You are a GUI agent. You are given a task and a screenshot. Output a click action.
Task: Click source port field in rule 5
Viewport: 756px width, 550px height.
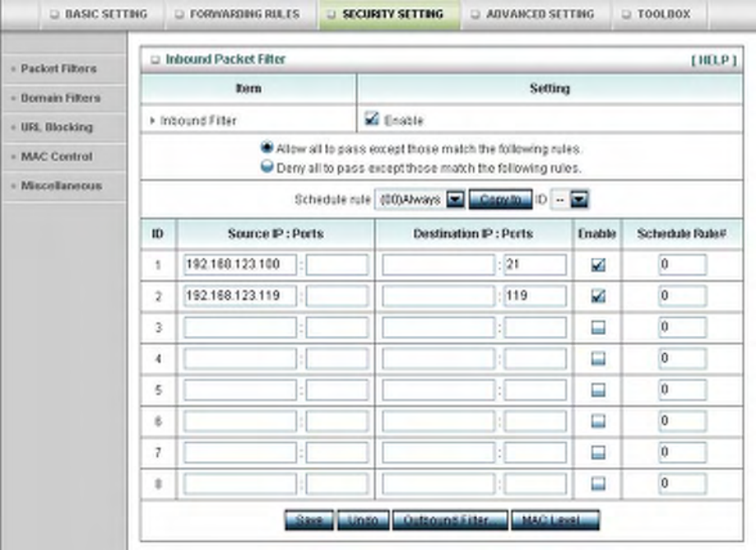(x=337, y=389)
